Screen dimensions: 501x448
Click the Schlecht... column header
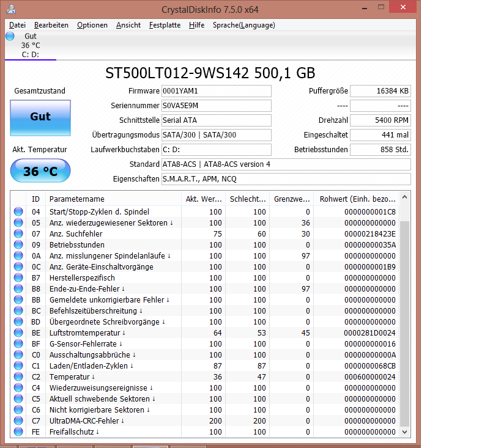tap(248, 199)
